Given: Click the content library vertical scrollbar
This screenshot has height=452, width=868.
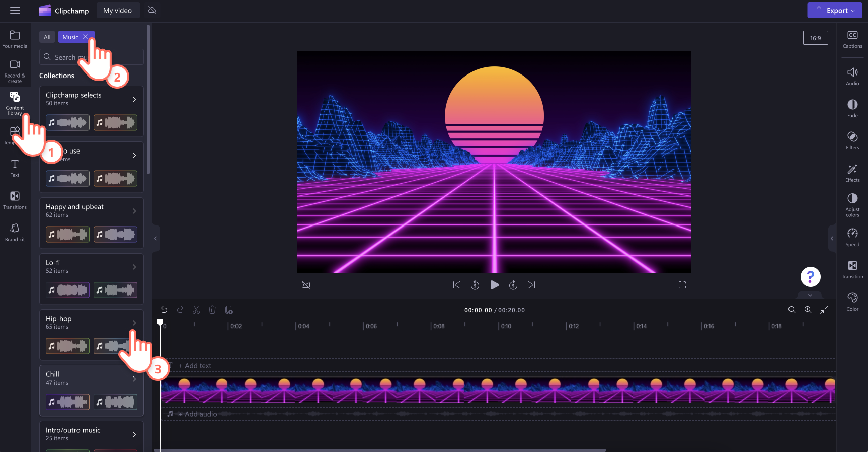Looking at the screenshot, I should [148, 99].
